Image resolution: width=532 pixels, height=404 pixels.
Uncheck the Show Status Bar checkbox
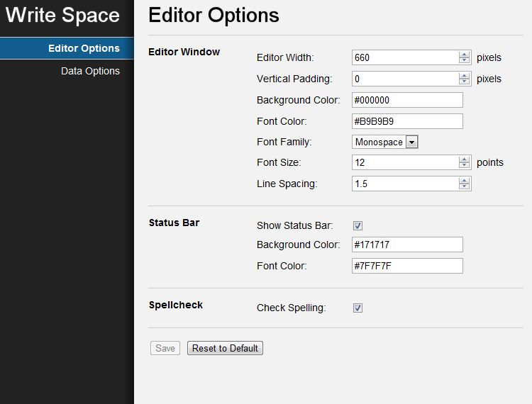[x=358, y=225]
